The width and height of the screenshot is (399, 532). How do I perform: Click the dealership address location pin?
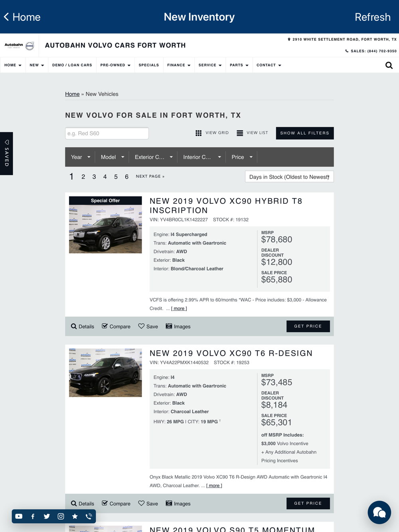(x=289, y=39)
